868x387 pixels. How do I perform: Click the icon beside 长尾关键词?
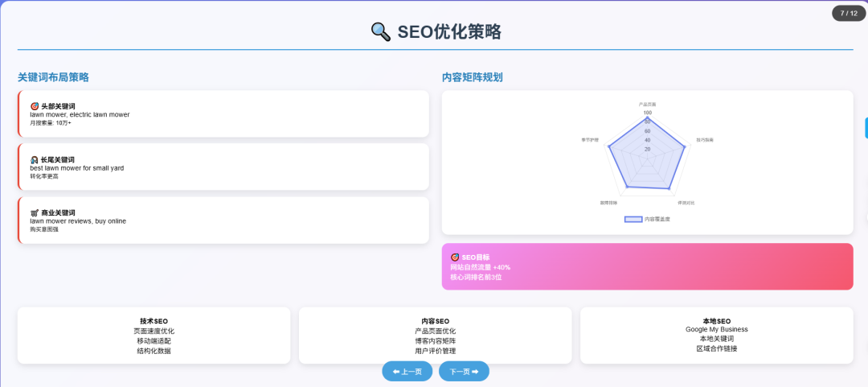coord(35,159)
